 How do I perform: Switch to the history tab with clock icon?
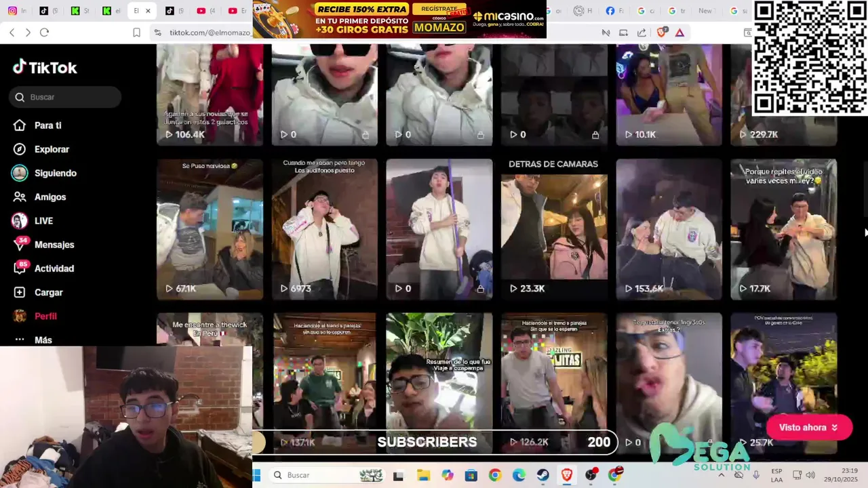tap(583, 11)
